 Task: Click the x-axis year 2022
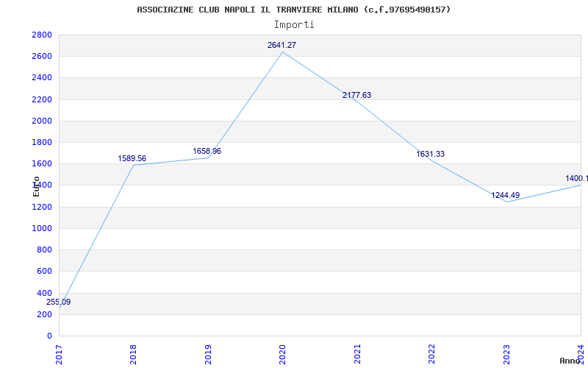click(x=431, y=354)
